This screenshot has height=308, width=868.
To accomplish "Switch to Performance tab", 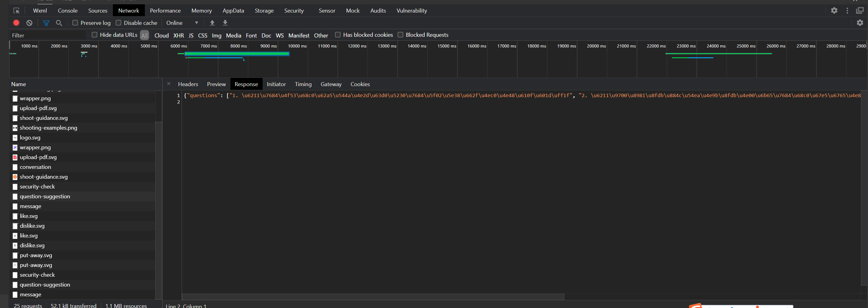I will [165, 11].
